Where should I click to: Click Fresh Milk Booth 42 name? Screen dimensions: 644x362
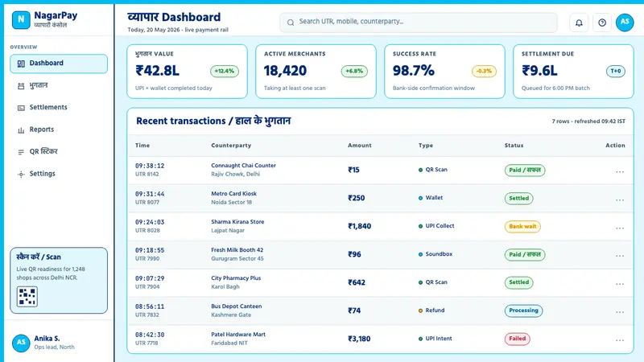(x=237, y=250)
